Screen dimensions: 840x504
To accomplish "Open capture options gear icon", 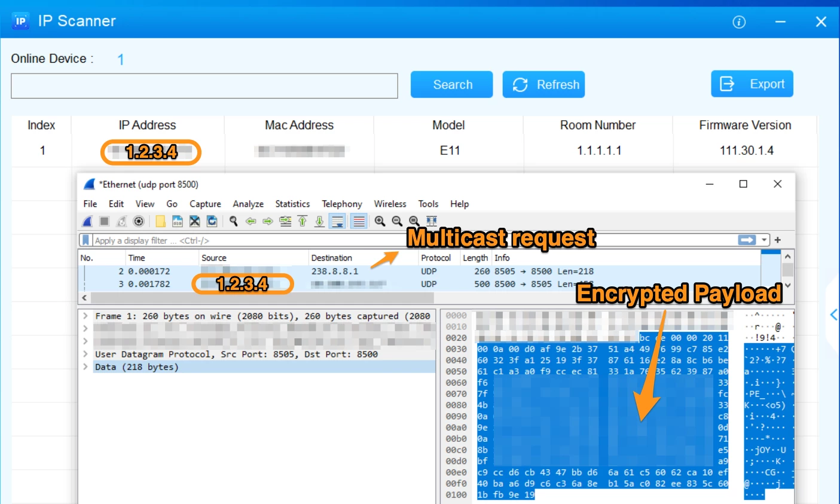I will [139, 221].
